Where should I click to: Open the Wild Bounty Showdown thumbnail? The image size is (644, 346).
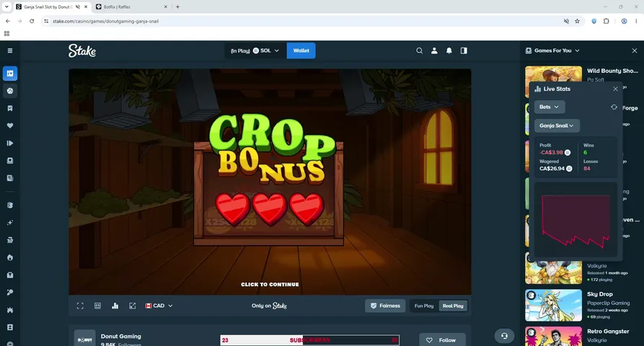pos(553,81)
